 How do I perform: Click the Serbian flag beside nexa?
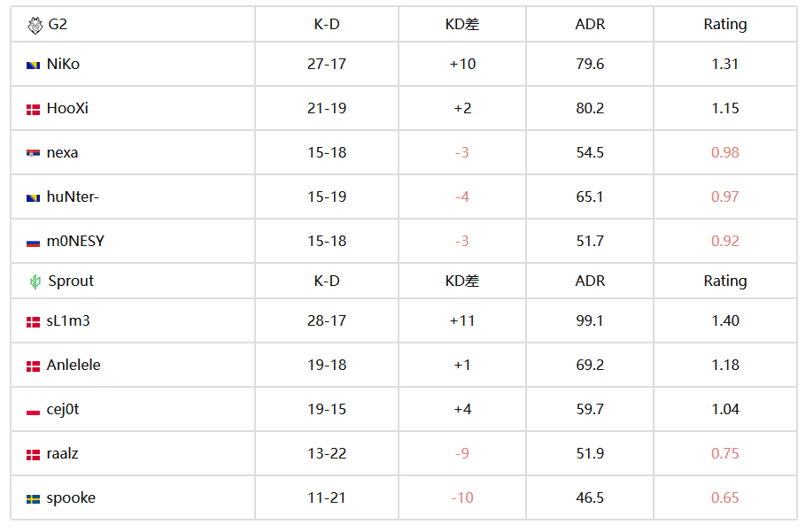pos(33,153)
